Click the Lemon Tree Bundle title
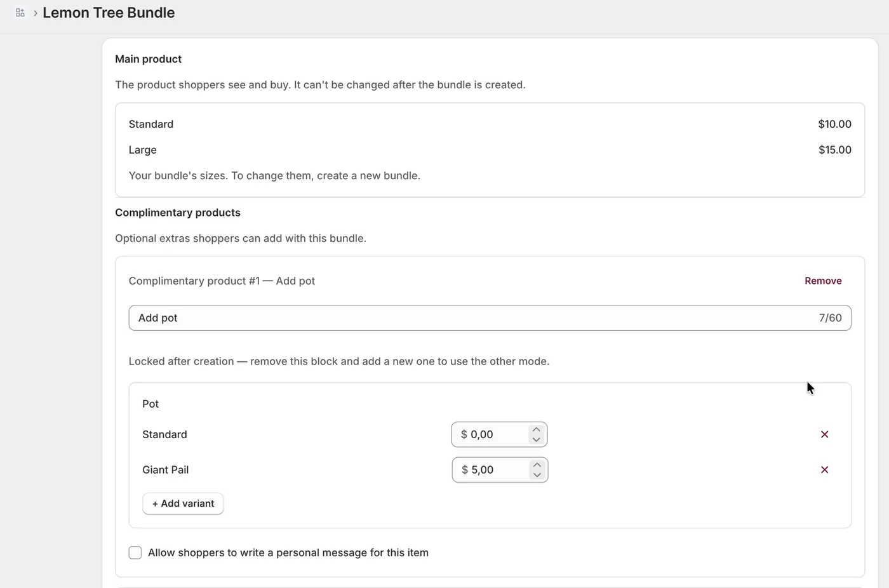889x588 pixels. pyautogui.click(x=109, y=13)
